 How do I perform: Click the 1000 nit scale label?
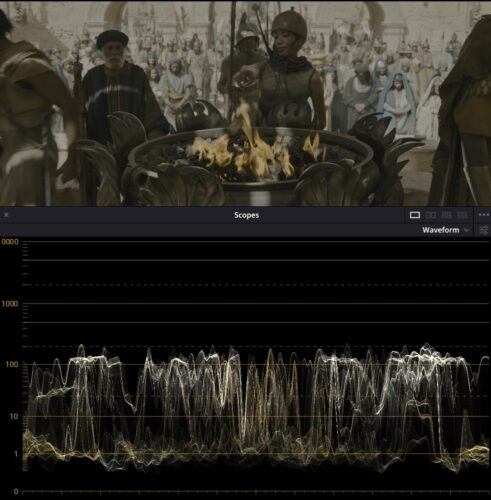click(10, 304)
